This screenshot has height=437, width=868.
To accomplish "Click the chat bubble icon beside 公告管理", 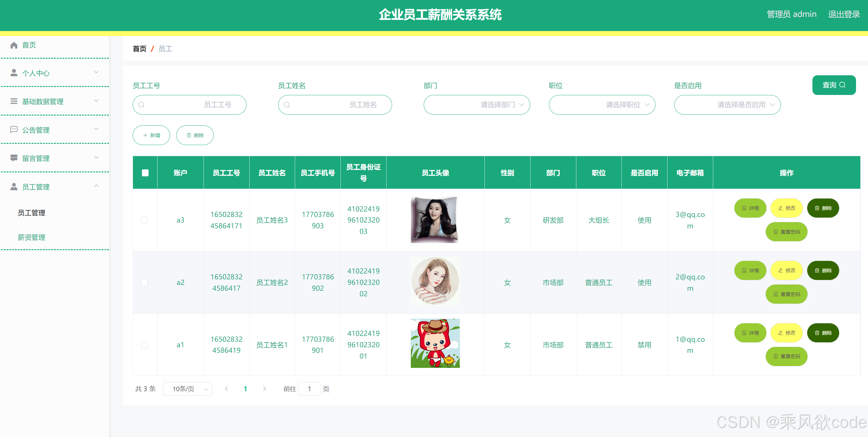I will [x=14, y=129].
